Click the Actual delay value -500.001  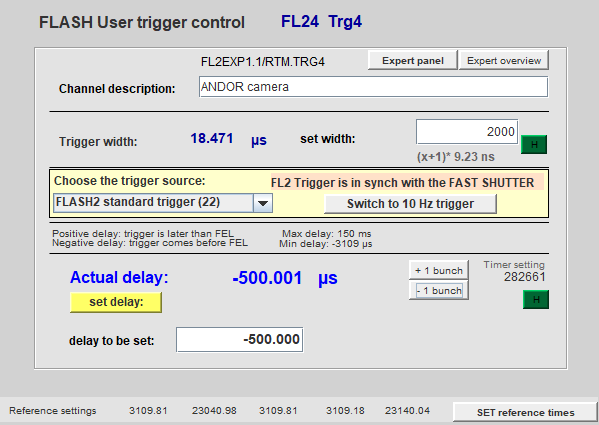(267, 278)
